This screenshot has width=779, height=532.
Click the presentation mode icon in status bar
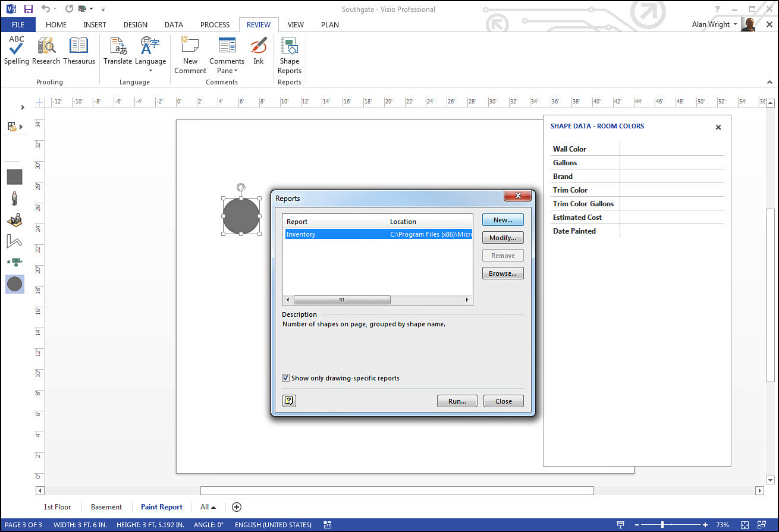coord(621,525)
